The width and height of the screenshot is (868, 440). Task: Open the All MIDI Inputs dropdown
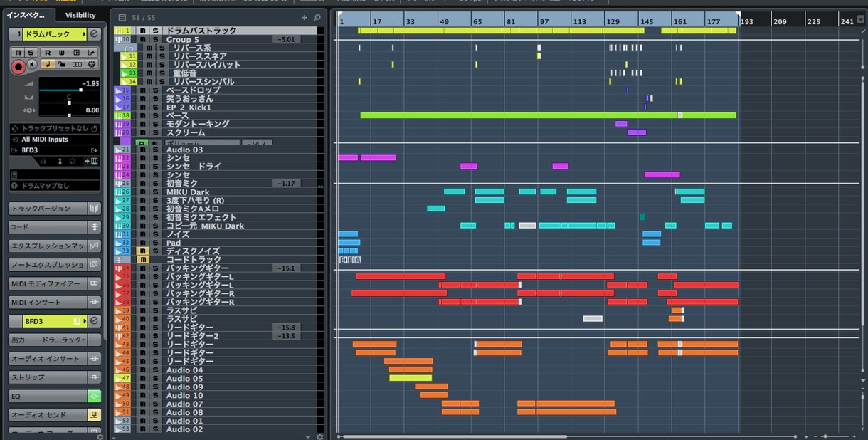[55, 140]
